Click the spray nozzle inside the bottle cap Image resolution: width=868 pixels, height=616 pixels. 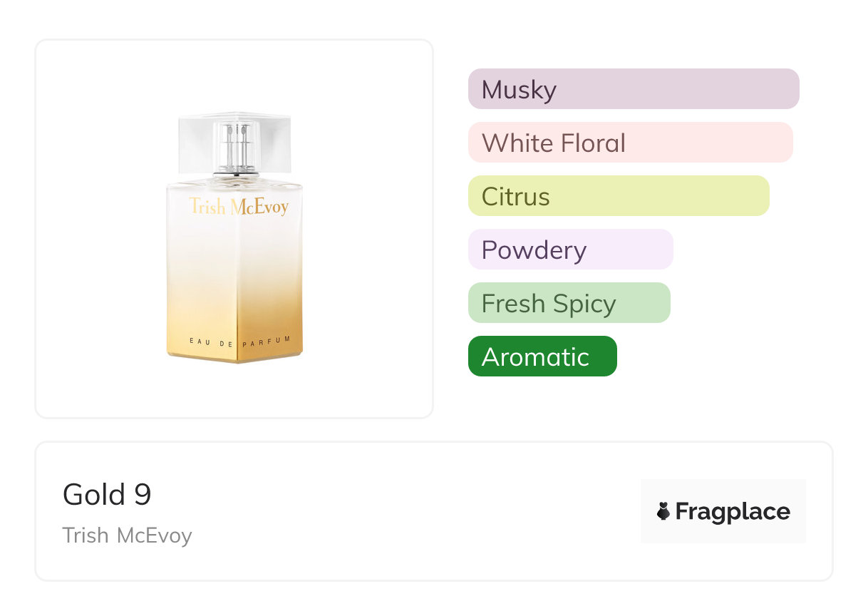(234, 146)
